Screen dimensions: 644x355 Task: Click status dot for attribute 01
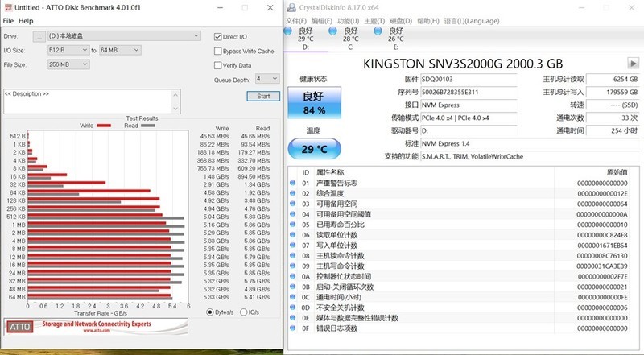292,183
